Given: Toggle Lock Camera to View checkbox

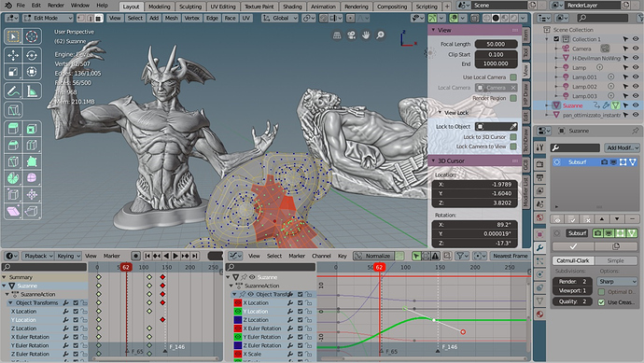Looking at the screenshot, I should (513, 147).
